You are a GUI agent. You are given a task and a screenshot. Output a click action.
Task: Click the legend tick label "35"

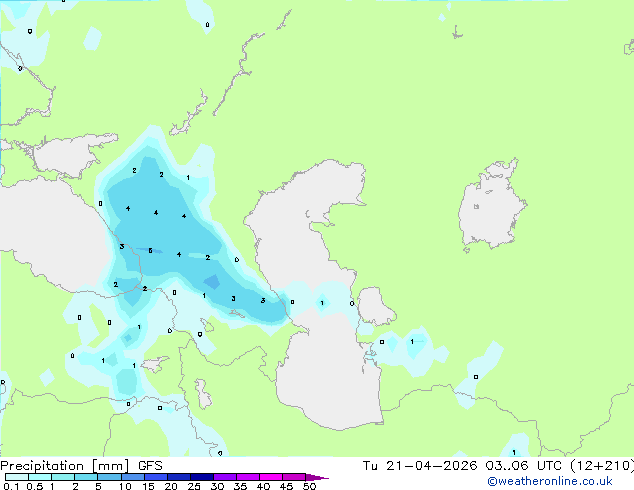(x=240, y=486)
